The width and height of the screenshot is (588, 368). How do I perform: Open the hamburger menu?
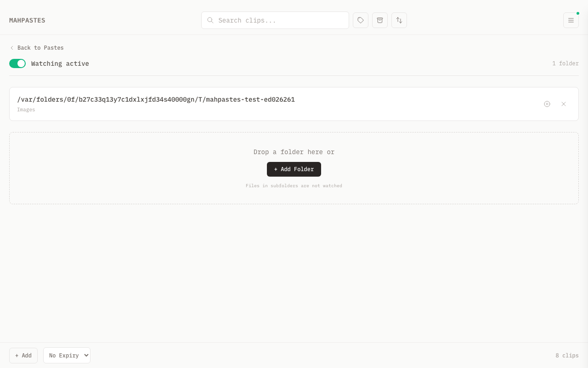pyautogui.click(x=571, y=20)
